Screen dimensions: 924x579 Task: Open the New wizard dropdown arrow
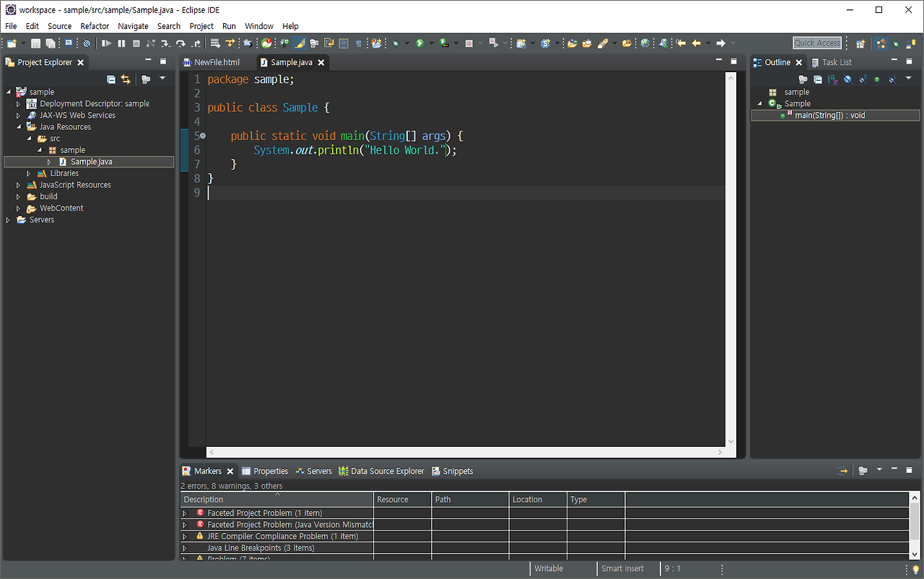click(x=23, y=43)
